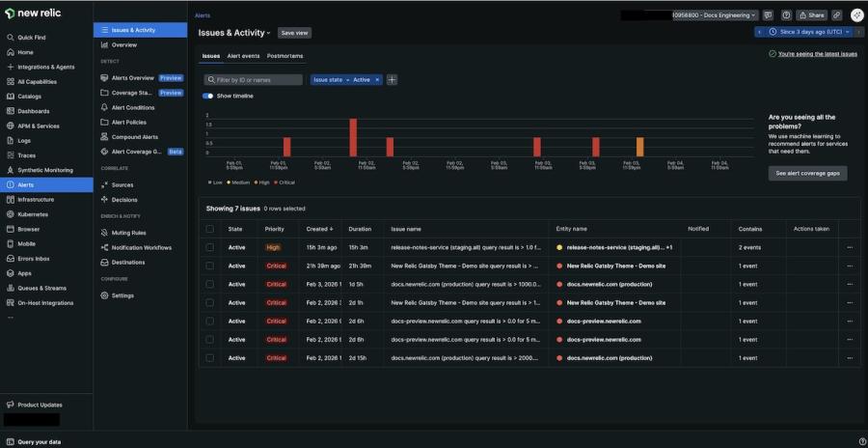Viewport: 868px width, 448px height.
Task: Open 'You're seeing the latest issues' link
Action: 818,54
